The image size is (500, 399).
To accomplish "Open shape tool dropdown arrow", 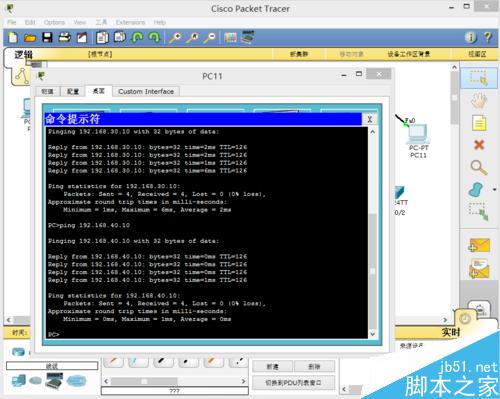I will click(x=494, y=190).
